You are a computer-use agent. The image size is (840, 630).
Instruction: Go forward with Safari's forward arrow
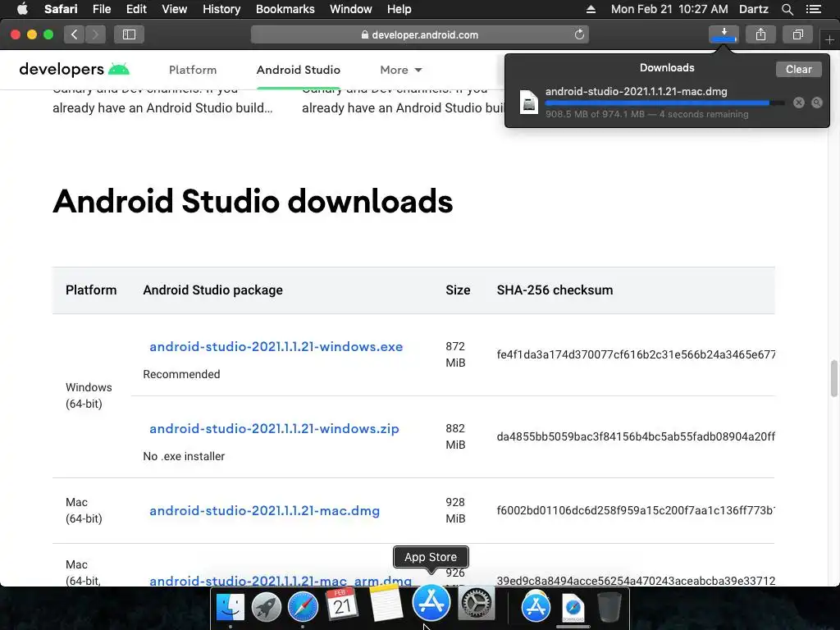pos(95,34)
